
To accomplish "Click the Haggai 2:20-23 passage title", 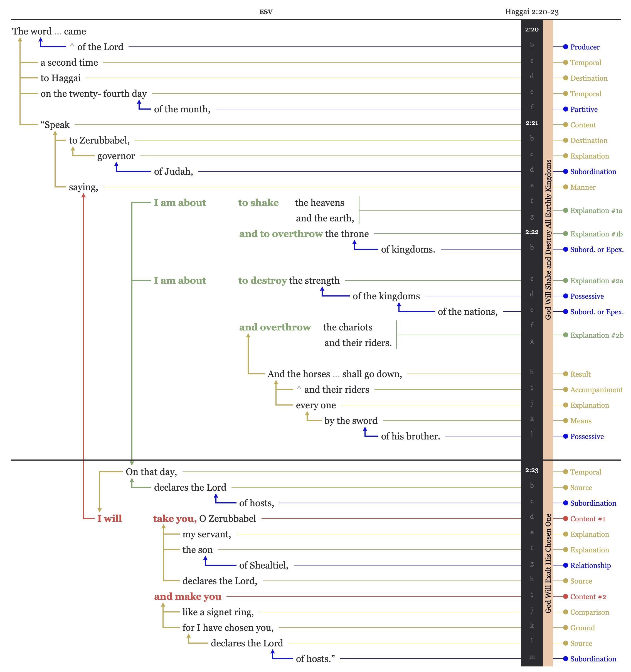I will (532, 12).
